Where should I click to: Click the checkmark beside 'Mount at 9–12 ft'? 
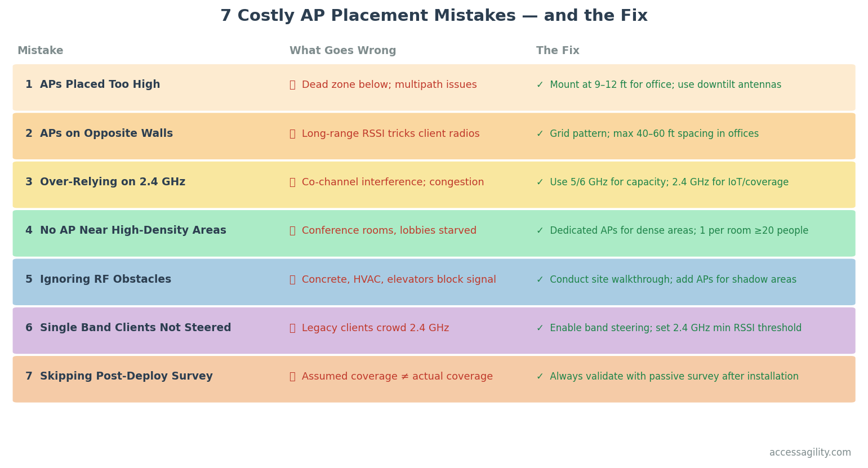click(540, 85)
